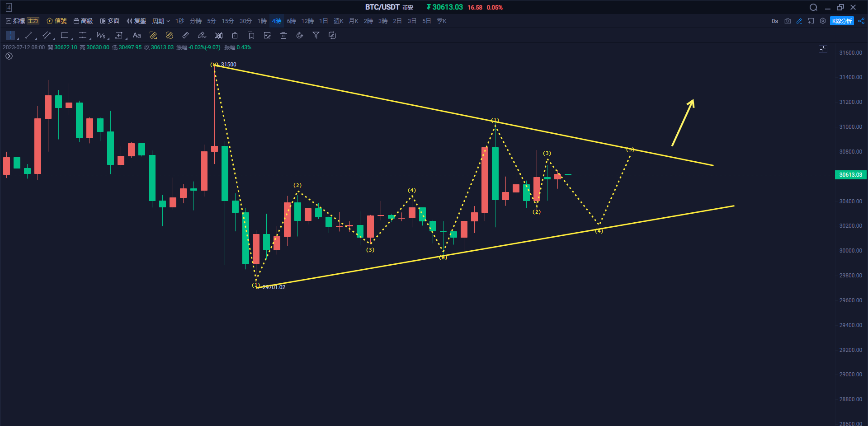Switch to the 6時 timeframe
Screen dimensions: 868x426
tap(292, 21)
